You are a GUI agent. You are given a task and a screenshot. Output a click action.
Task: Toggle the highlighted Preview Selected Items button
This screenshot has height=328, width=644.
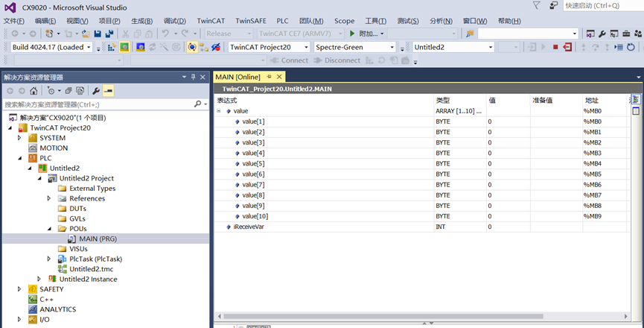click(108, 91)
